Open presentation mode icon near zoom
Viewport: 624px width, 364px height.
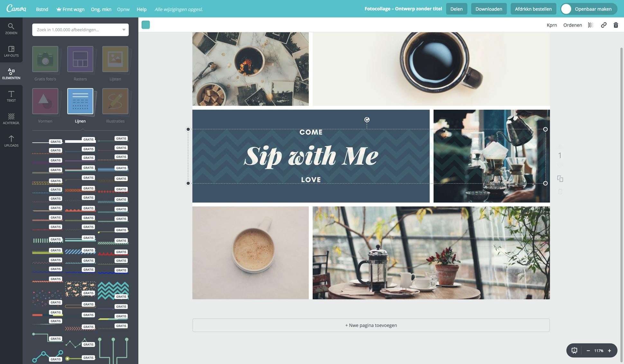tap(574, 350)
